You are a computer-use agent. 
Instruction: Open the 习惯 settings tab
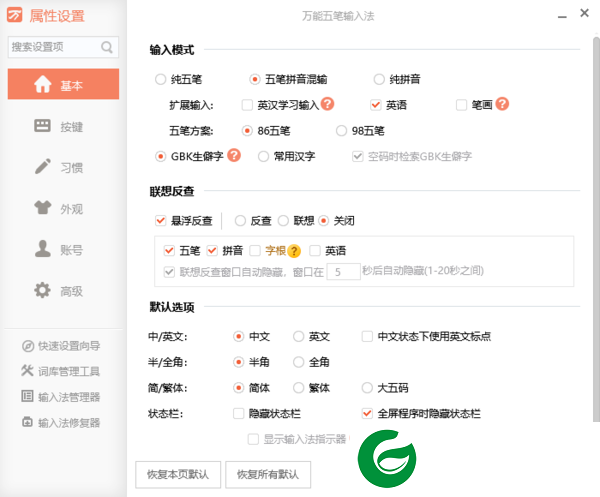click(x=63, y=167)
